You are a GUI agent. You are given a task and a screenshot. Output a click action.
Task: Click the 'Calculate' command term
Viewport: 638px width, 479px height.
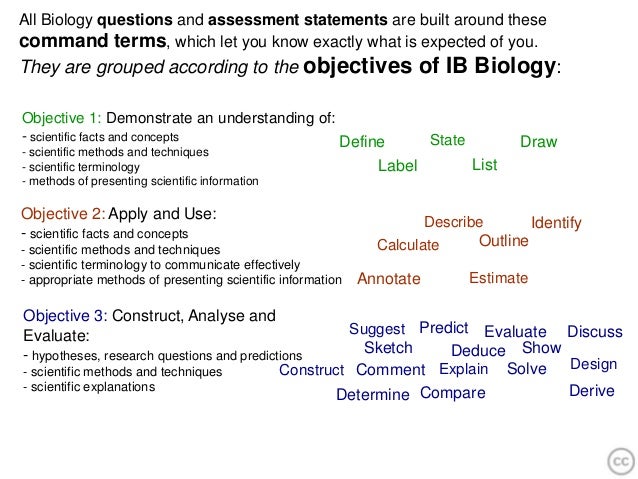click(408, 245)
